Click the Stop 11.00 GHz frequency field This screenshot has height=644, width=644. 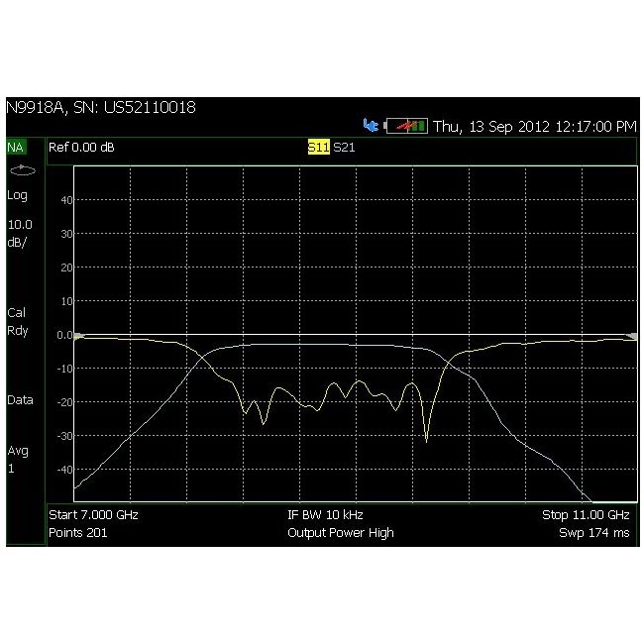click(x=585, y=516)
